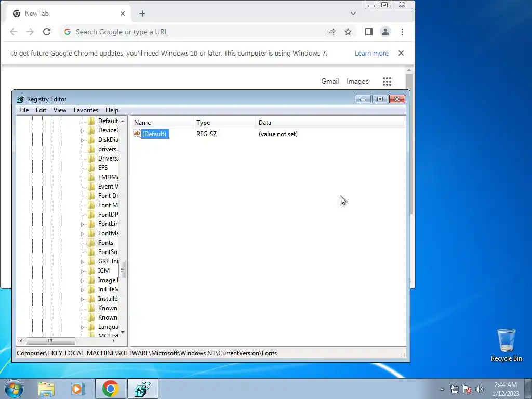The width and height of the screenshot is (532, 399).
Task: Open the Edit menu in Registry Editor
Action: pyautogui.click(x=41, y=110)
